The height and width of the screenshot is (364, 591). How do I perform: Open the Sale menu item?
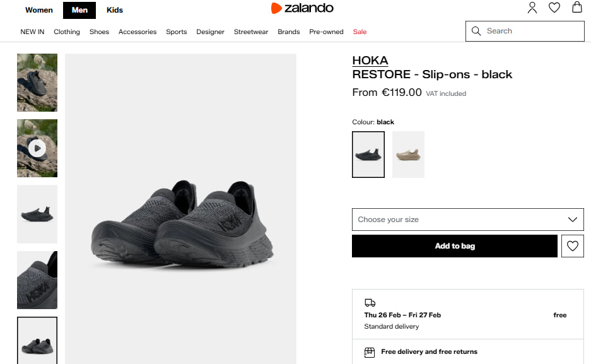tap(360, 32)
